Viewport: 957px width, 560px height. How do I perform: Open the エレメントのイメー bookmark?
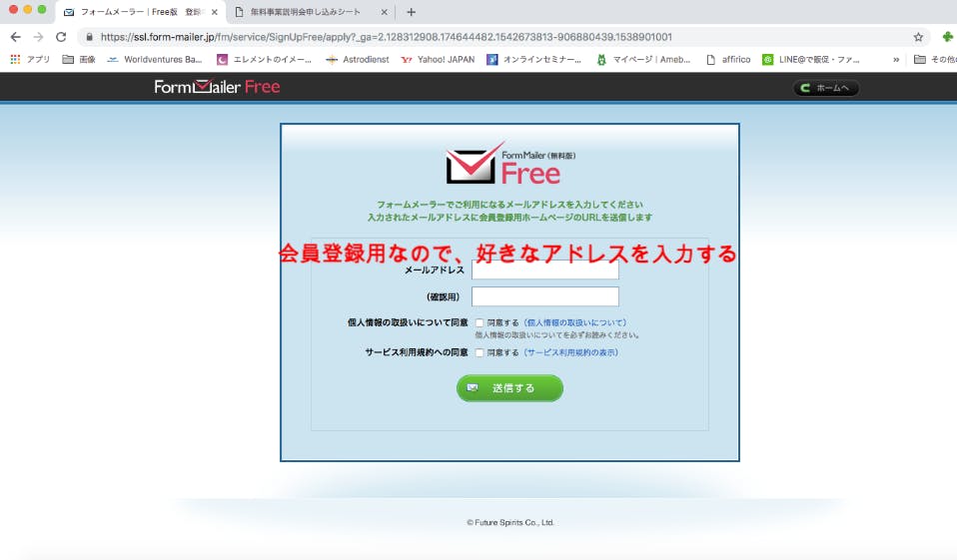coord(265,59)
